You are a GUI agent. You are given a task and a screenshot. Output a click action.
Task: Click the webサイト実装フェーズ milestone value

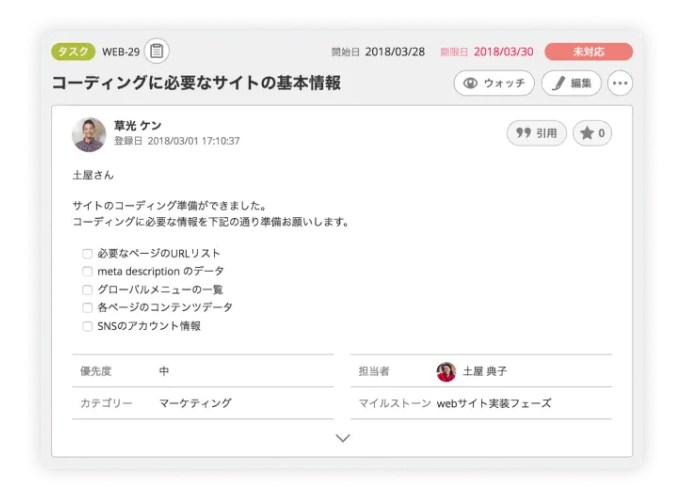tap(494, 403)
